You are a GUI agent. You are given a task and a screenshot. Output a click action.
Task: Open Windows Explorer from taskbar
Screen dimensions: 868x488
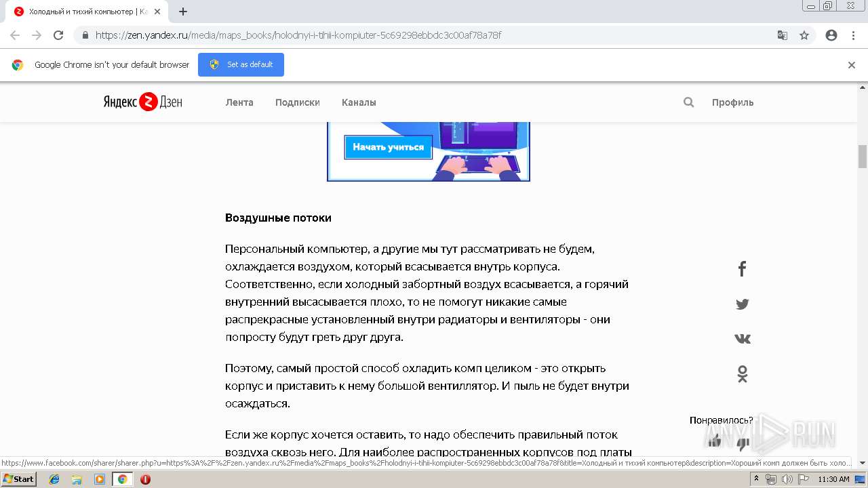pyautogui.click(x=77, y=479)
